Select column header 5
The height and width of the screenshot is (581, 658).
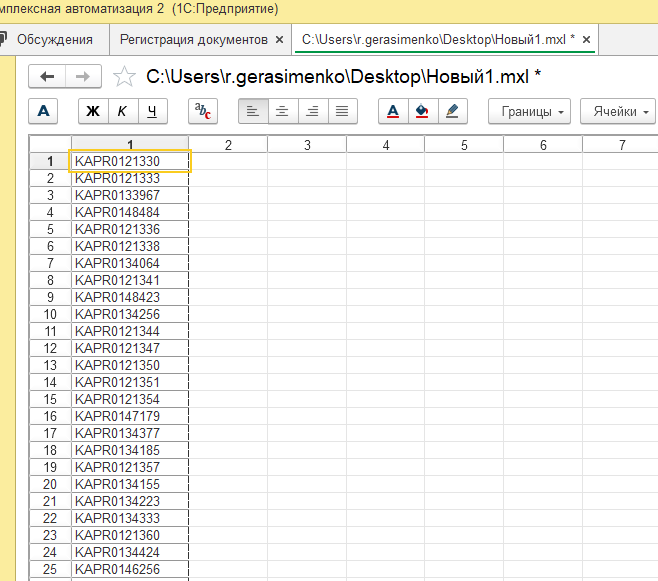point(464,145)
